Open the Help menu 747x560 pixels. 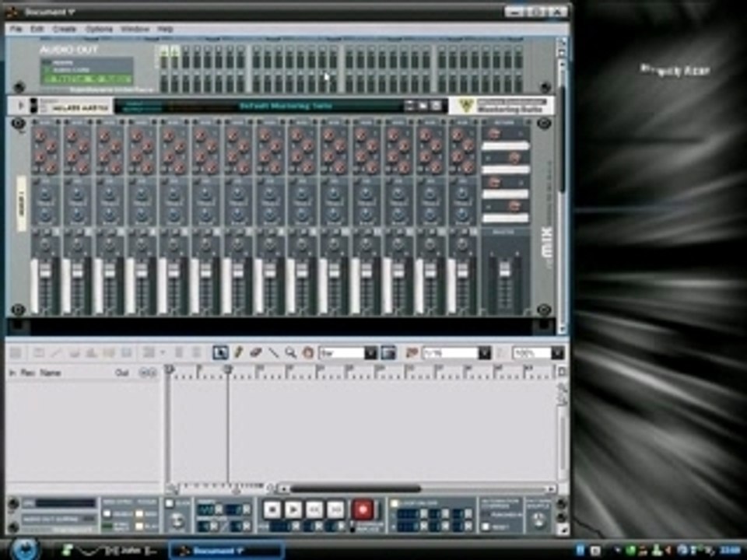click(x=165, y=29)
